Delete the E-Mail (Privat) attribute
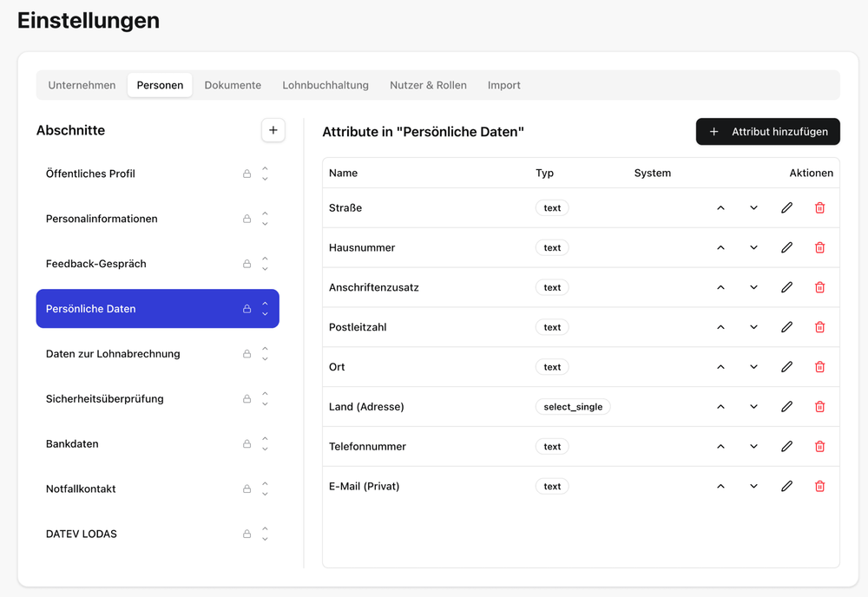The width and height of the screenshot is (868, 597). 819,487
